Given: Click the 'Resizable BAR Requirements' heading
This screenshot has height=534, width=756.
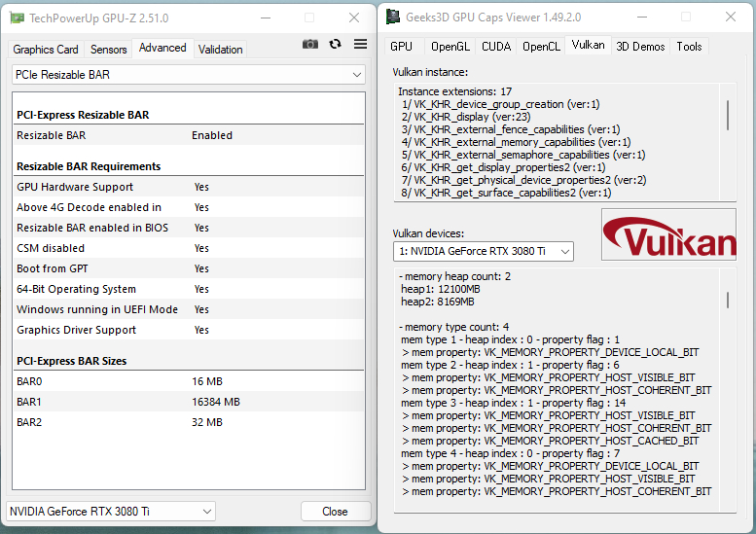Looking at the screenshot, I should tap(89, 166).
